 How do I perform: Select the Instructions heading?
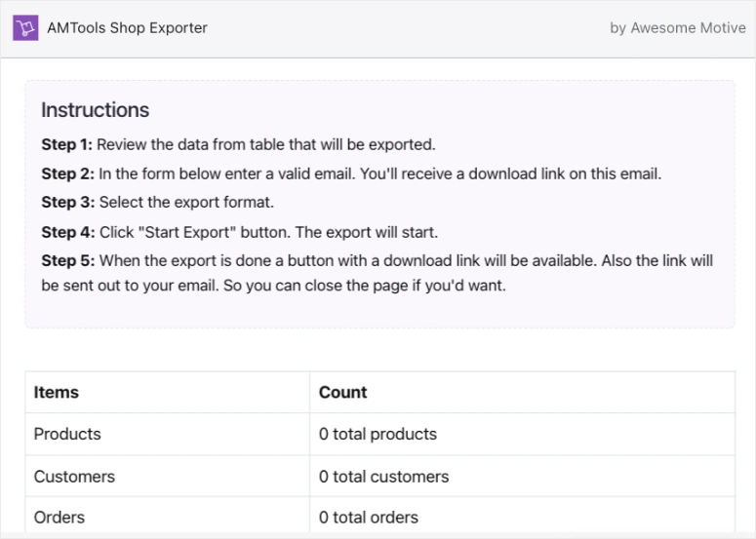coord(95,110)
